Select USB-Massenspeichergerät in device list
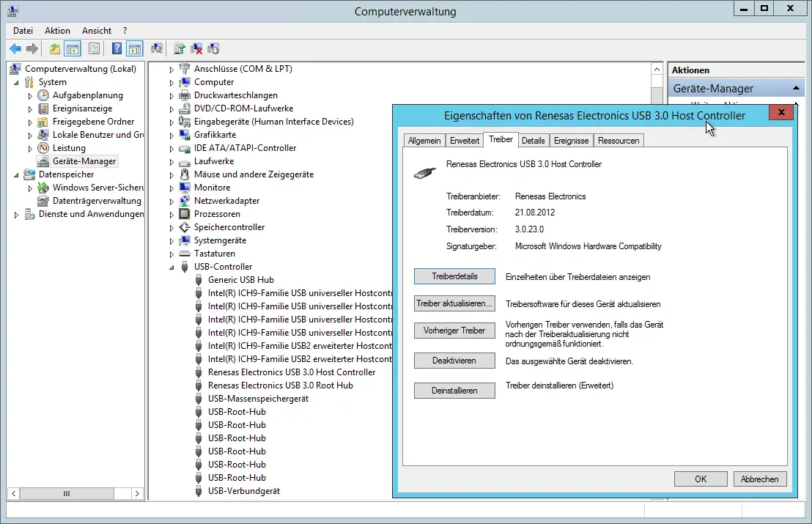Viewport: 812px width, 524px height. (258, 399)
